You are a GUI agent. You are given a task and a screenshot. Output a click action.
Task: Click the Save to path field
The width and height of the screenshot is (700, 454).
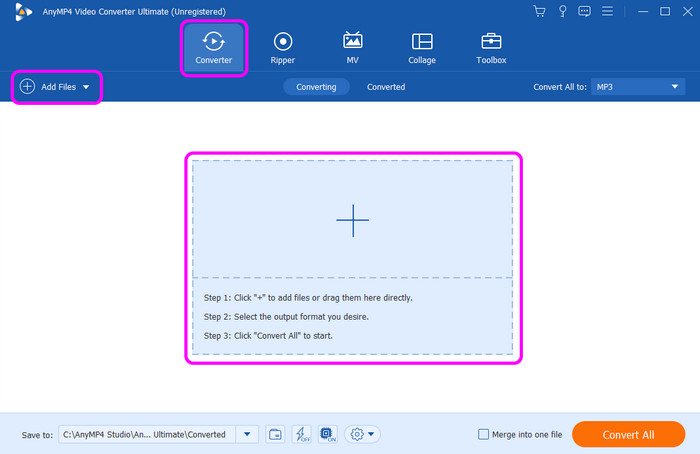click(147, 434)
